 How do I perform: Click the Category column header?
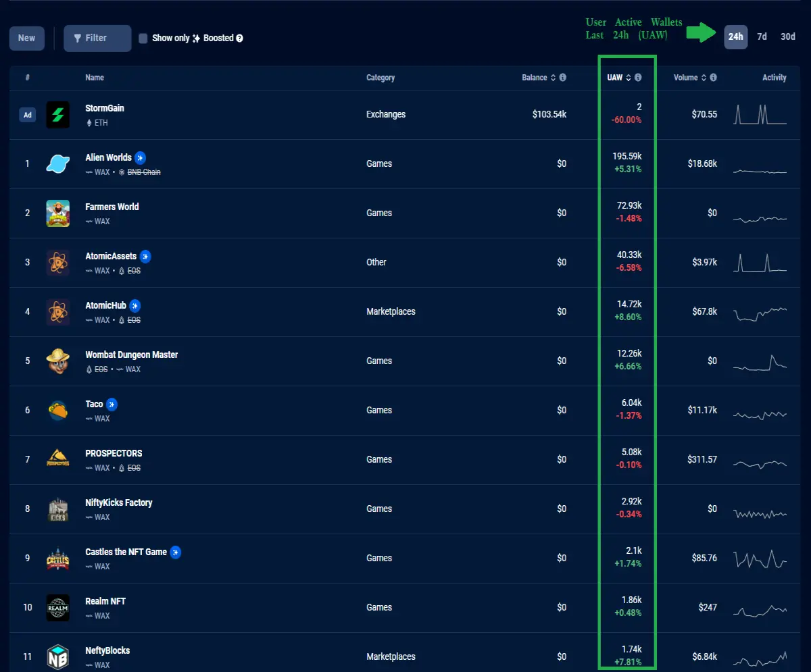tap(380, 78)
